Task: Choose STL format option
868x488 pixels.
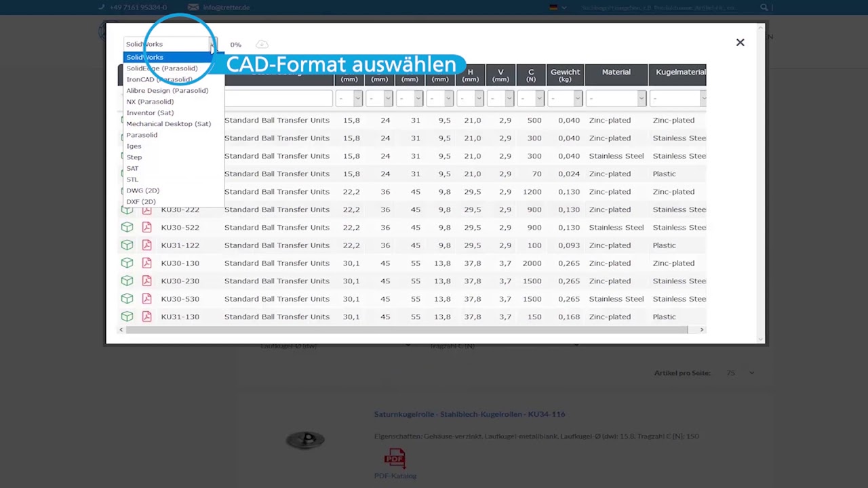Action: click(173, 180)
